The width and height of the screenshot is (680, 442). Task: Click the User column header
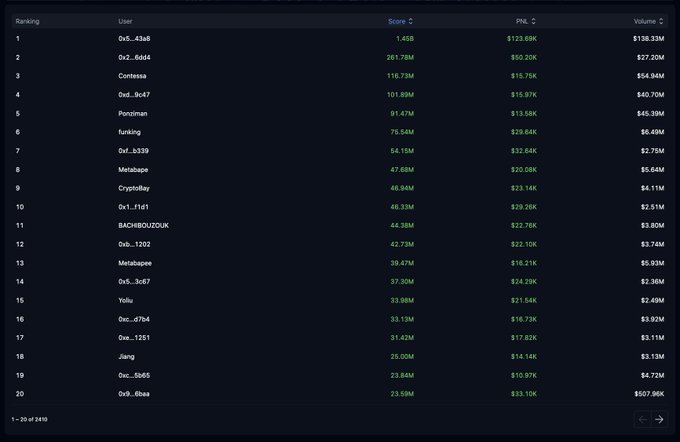click(125, 21)
